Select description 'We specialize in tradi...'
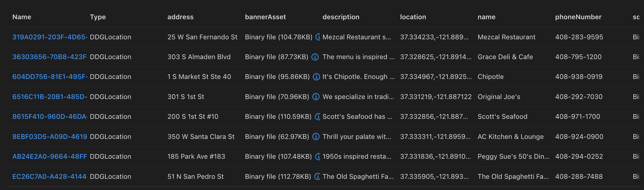Viewport: 644px width, 190px height. point(358,97)
